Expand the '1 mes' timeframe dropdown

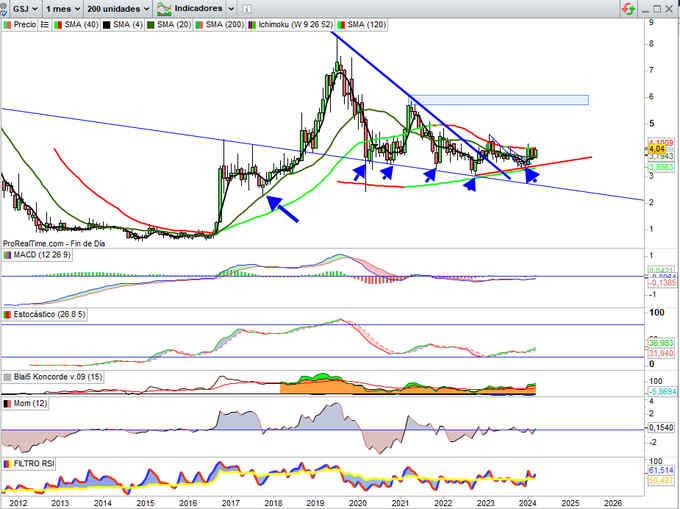tap(62, 8)
